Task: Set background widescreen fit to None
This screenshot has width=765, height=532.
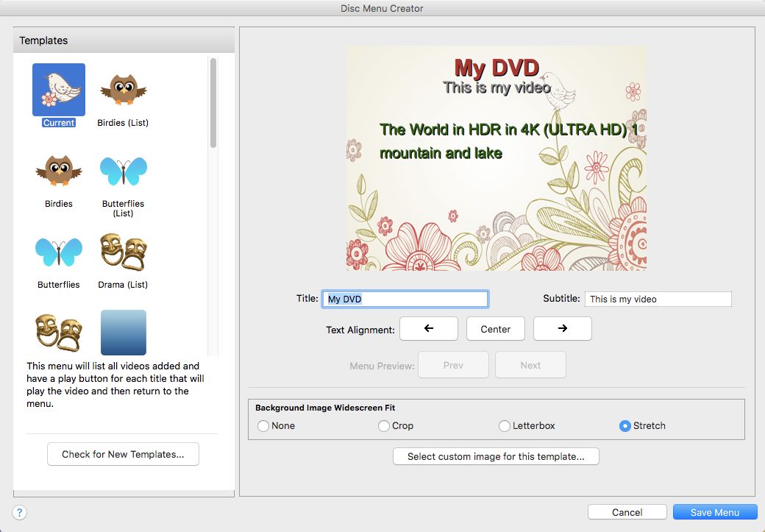Action: coord(263,425)
